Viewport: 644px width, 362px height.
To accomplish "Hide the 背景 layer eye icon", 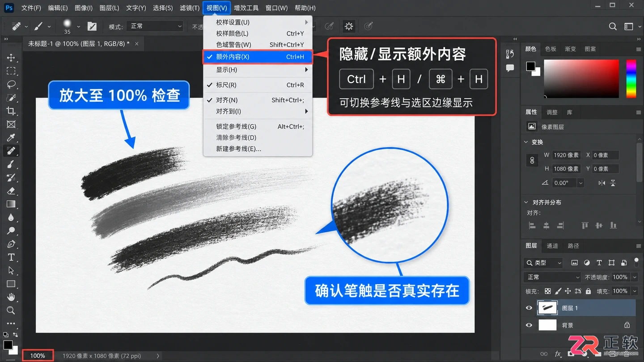I will [529, 325].
